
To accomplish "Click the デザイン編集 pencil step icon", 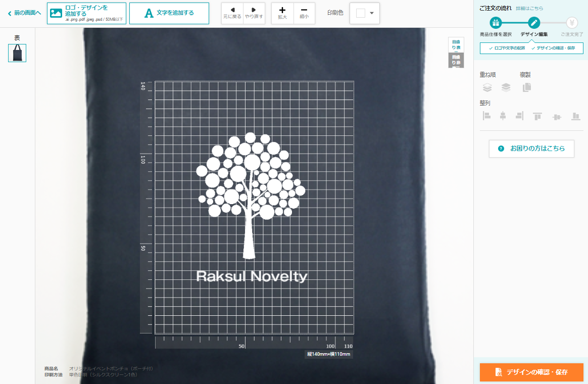I will 534,23.
